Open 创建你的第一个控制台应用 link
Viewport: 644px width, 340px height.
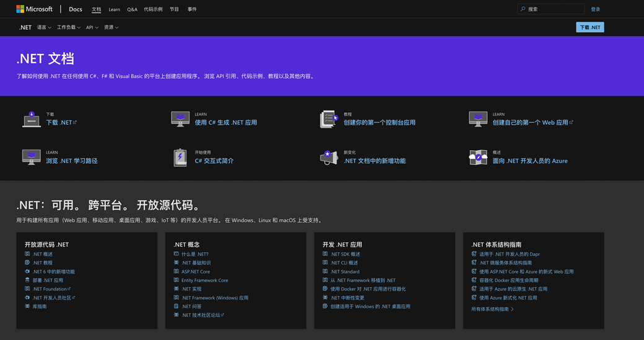[379, 122]
